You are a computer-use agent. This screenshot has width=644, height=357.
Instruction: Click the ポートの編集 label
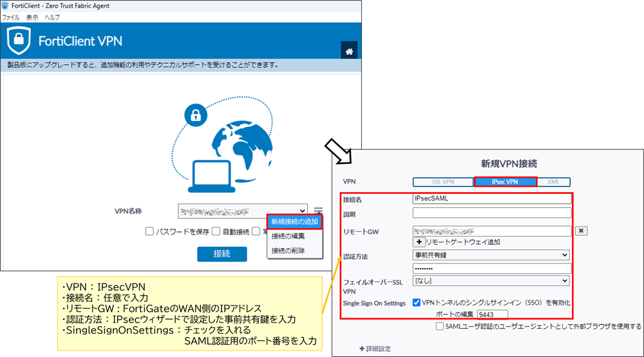point(454,314)
